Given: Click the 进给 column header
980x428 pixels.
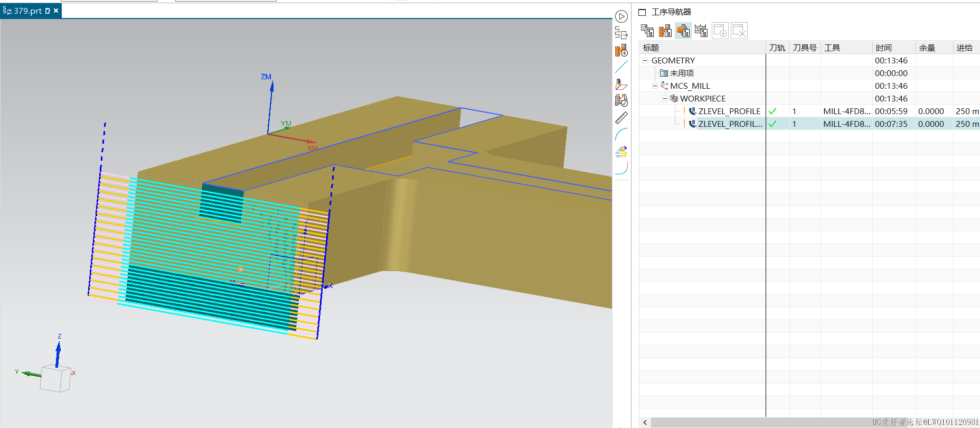Looking at the screenshot, I should (x=966, y=48).
